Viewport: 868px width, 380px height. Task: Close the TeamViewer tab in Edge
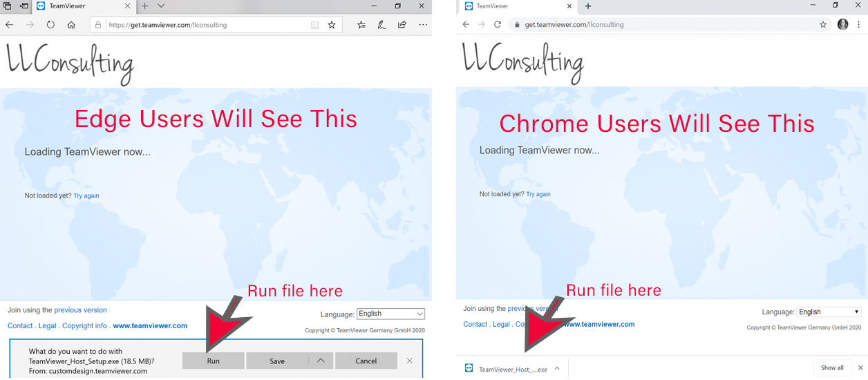[x=128, y=6]
